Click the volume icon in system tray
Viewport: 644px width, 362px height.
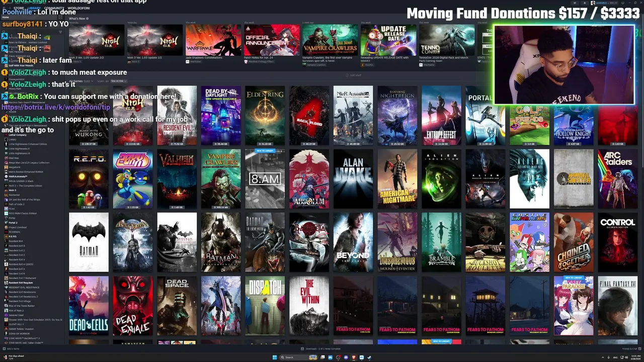tap(626, 357)
